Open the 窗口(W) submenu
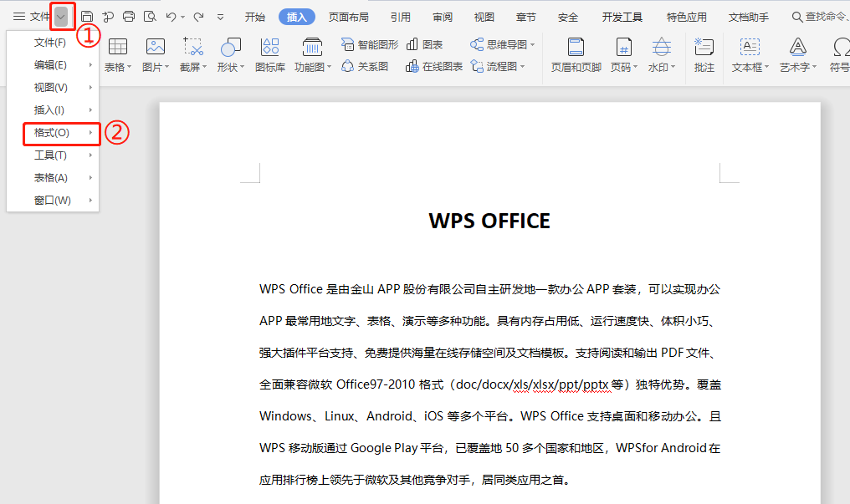 (53, 201)
